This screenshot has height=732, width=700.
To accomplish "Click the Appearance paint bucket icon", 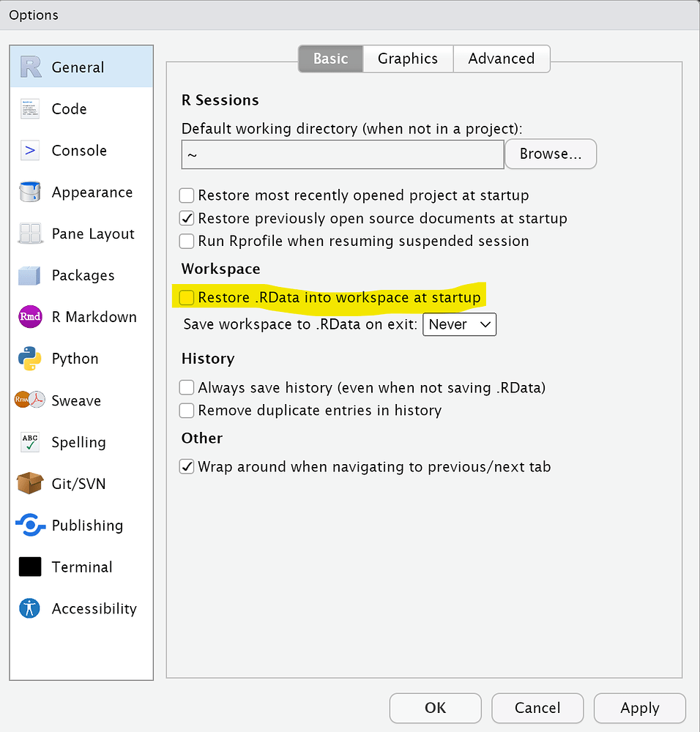I will click(x=30, y=193).
